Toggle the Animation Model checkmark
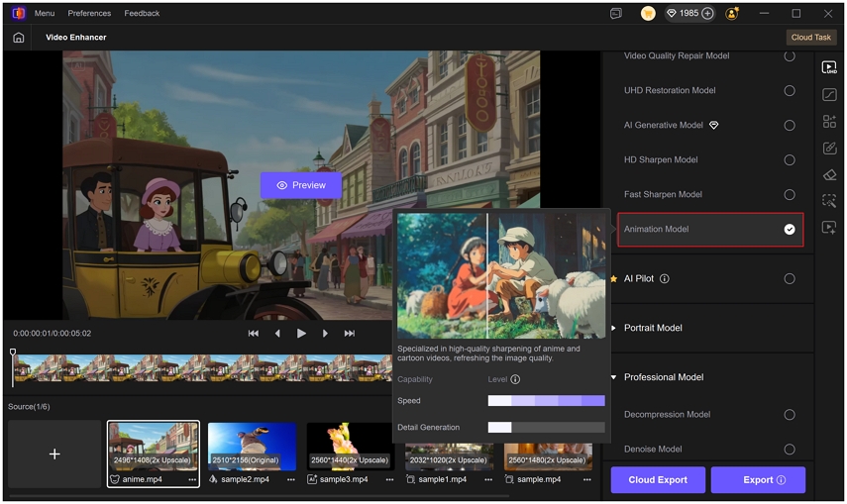This screenshot has height=504, width=847. pyautogui.click(x=790, y=230)
